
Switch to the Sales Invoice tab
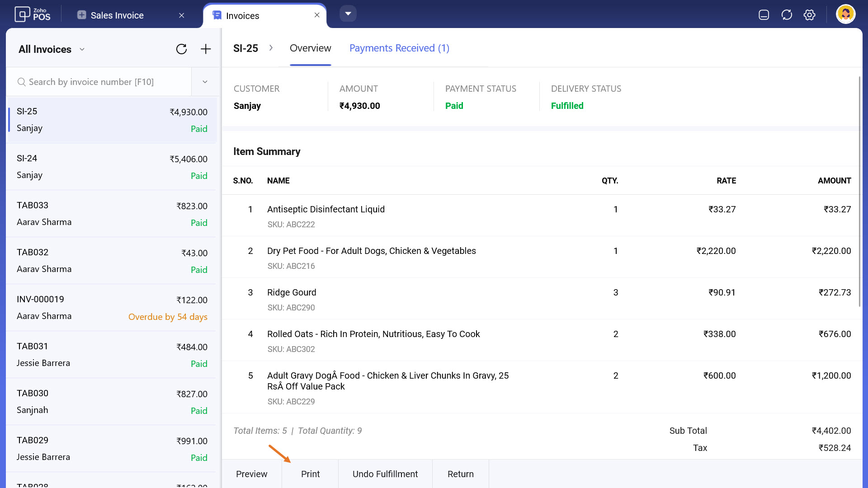[117, 15]
